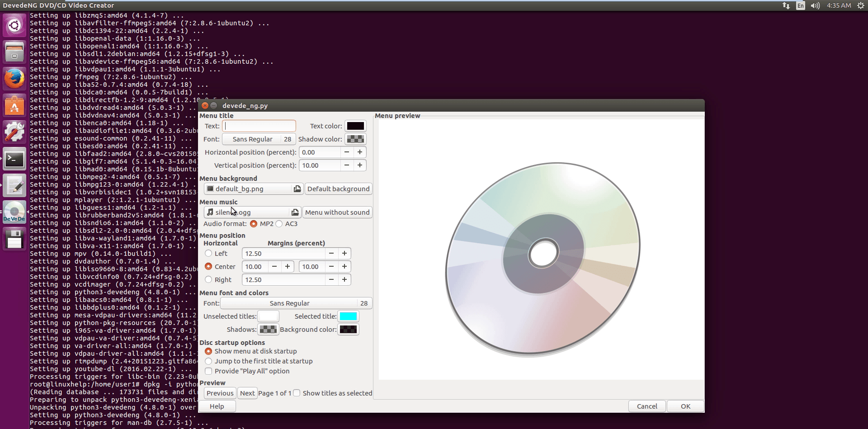
Task: Open the Ubuntu Dash search launcher
Action: (x=14, y=25)
